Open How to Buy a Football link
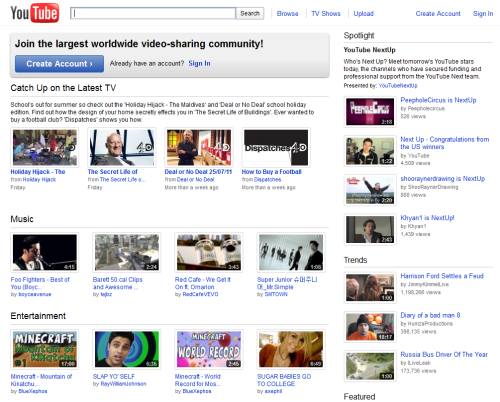This screenshot has width=500, height=402. coord(271,172)
